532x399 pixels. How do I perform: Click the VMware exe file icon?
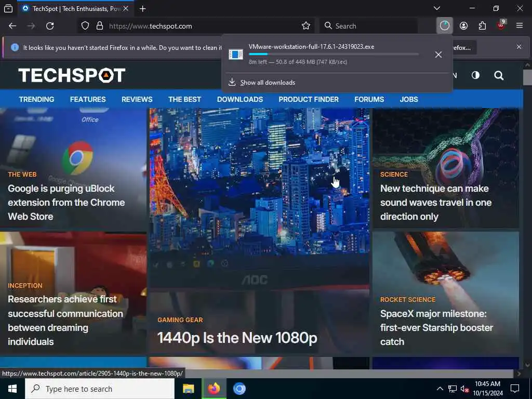click(236, 54)
